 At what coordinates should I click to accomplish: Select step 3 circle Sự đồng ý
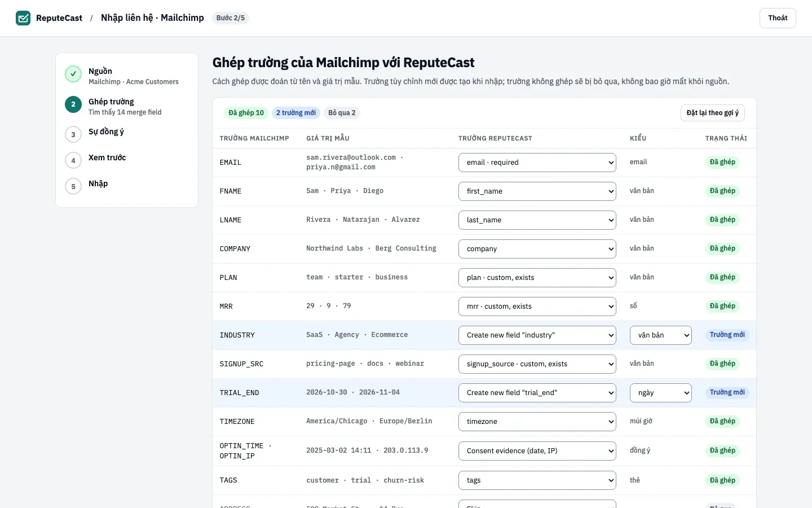coord(73,134)
